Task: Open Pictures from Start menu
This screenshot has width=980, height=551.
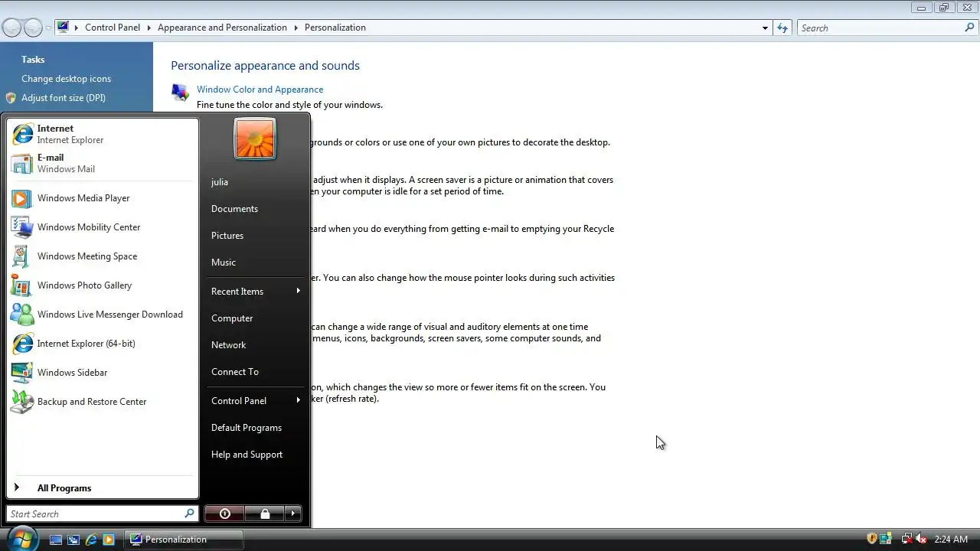Action: click(227, 236)
